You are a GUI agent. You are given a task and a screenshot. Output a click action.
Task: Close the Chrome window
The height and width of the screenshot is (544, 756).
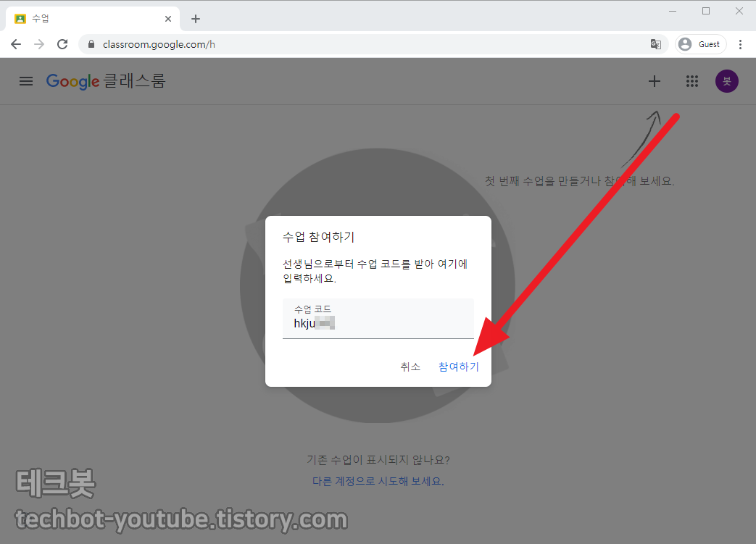click(739, 11)
